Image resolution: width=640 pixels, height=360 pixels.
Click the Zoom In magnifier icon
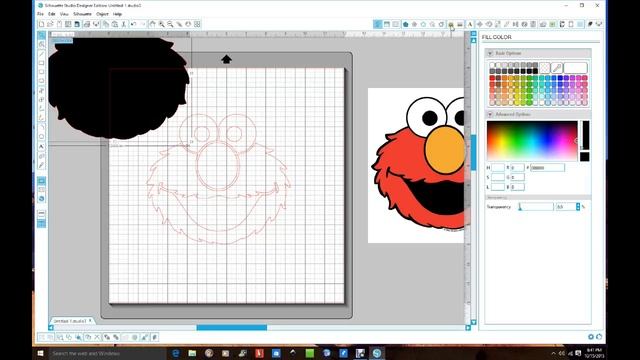coord(162,24)
